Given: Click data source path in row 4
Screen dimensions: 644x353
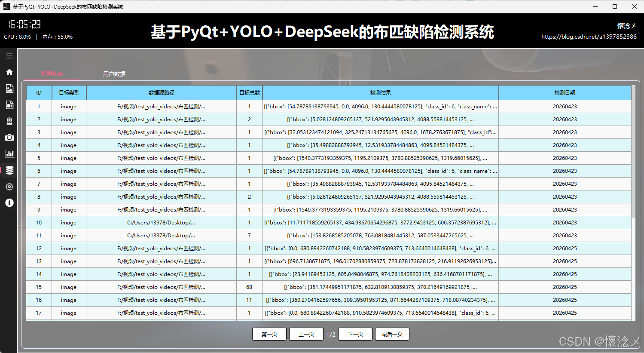Looking at the screenshot, I should coord(162,145).
